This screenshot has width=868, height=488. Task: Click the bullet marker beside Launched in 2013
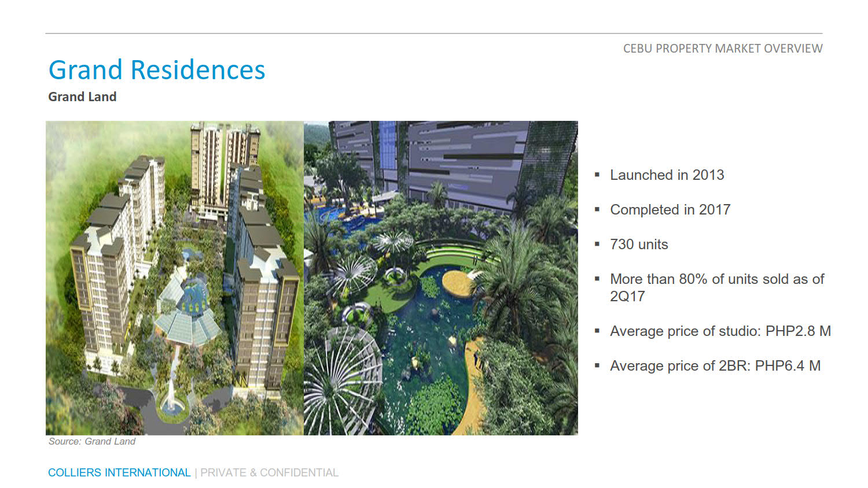point(597,175)
